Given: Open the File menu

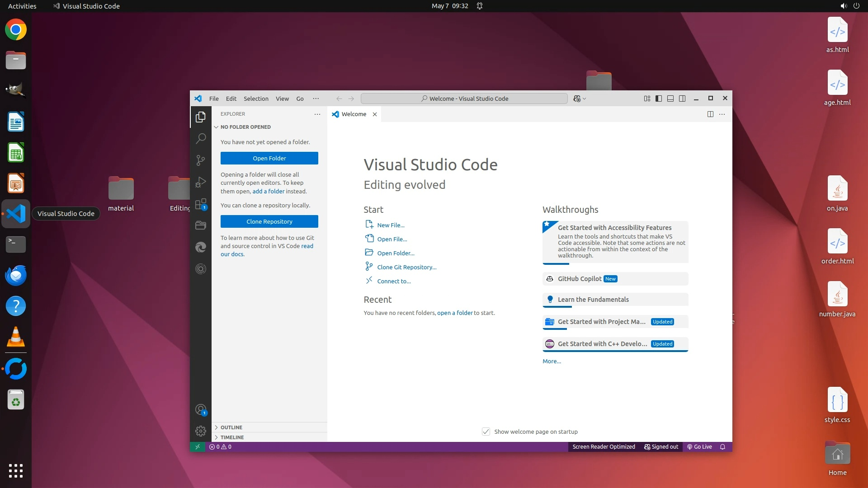Looking at the screenshot, I should click(214, 99).
